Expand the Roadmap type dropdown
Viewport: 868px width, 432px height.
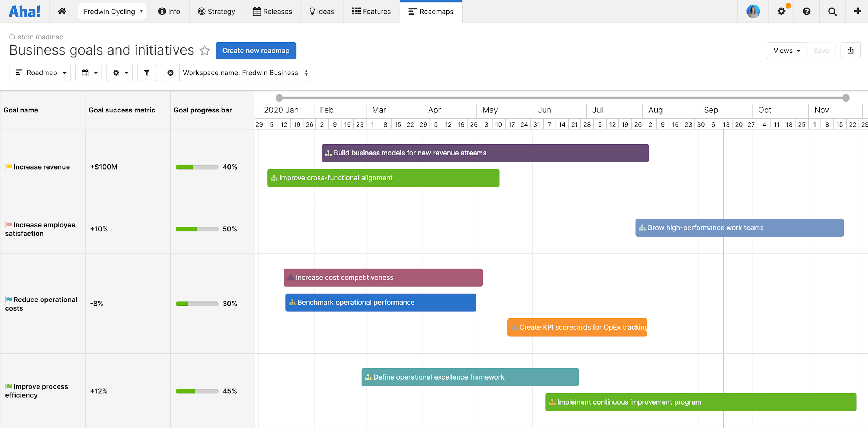click(40, 72)
